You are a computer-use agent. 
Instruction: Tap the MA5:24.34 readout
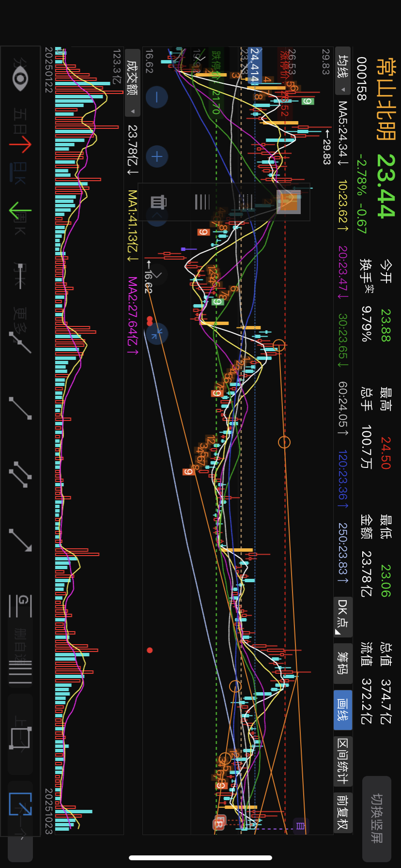pos(343,134)
